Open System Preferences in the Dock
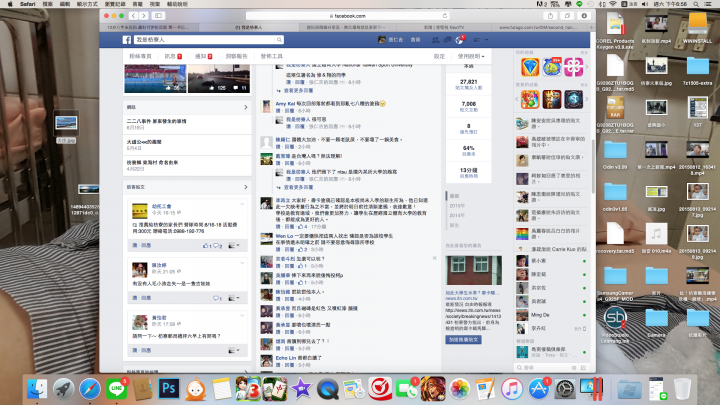Screen dimensions: 720x405 [565, 389]
